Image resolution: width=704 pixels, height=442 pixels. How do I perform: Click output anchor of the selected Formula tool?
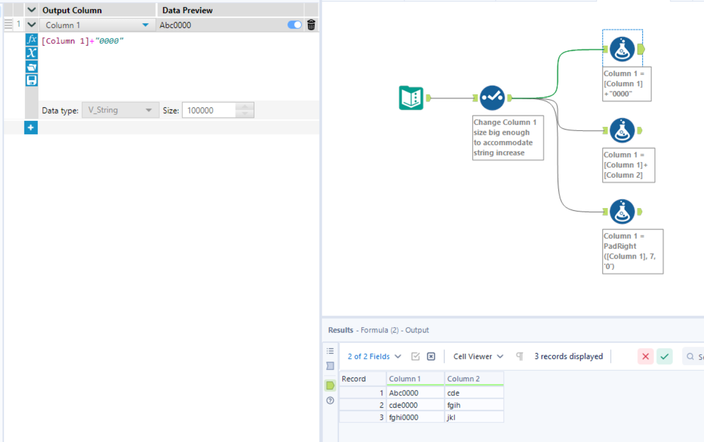641,49
